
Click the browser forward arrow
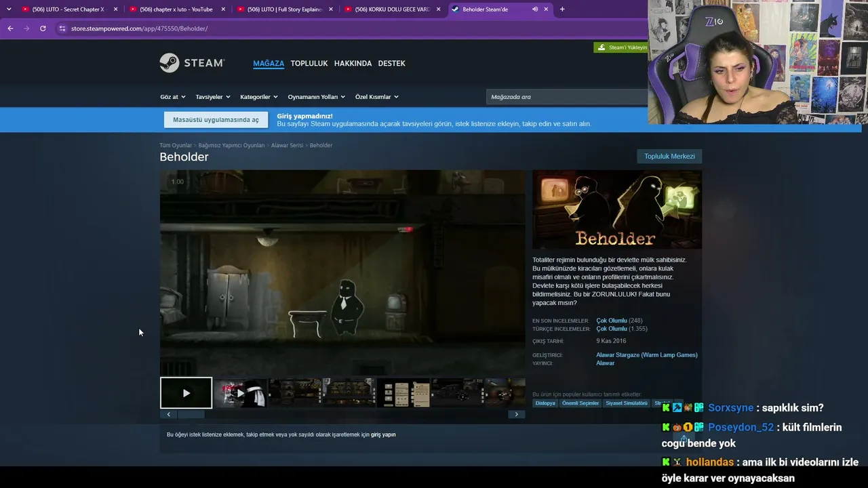[26, 28]
